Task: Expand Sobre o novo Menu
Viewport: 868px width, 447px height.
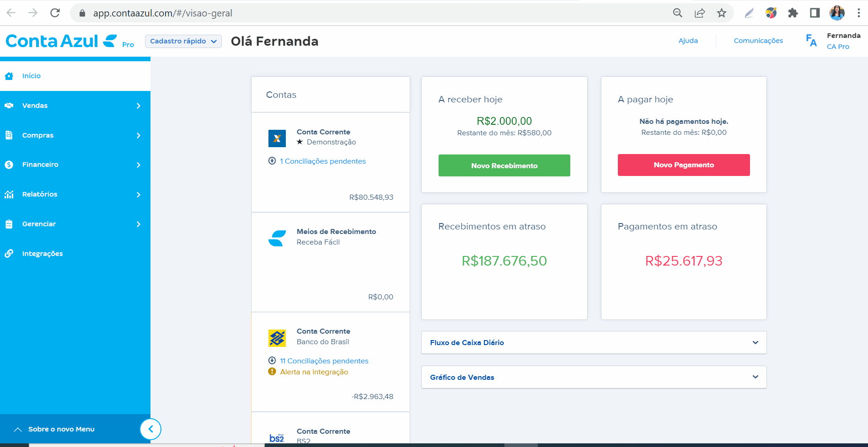Action: click(61, 429)
